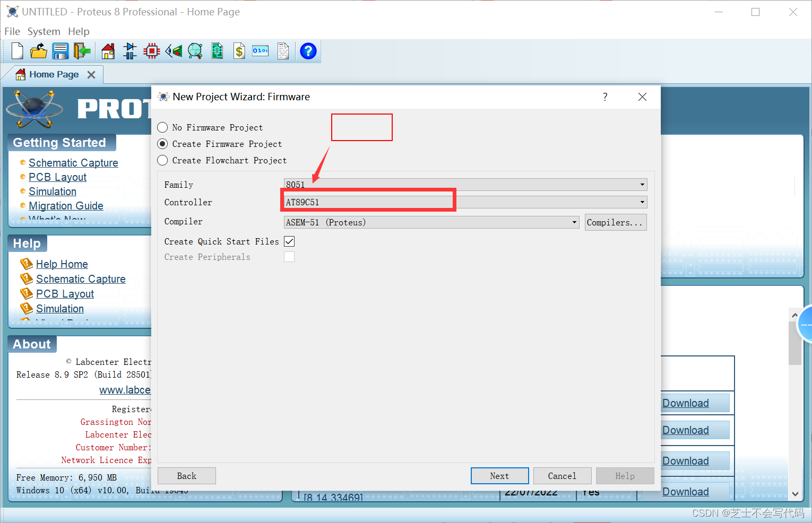Click the Help Home book icon
Screen dimensions: 812x523
tap(27, 264)
